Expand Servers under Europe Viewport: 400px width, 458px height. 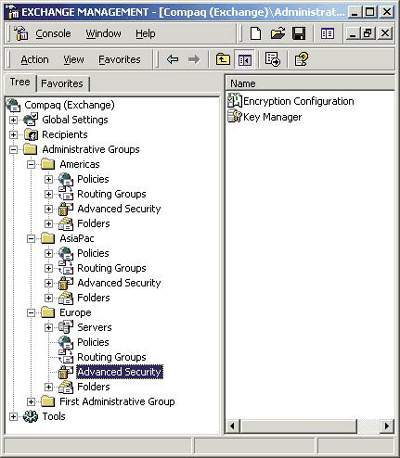tap(49, 327)
